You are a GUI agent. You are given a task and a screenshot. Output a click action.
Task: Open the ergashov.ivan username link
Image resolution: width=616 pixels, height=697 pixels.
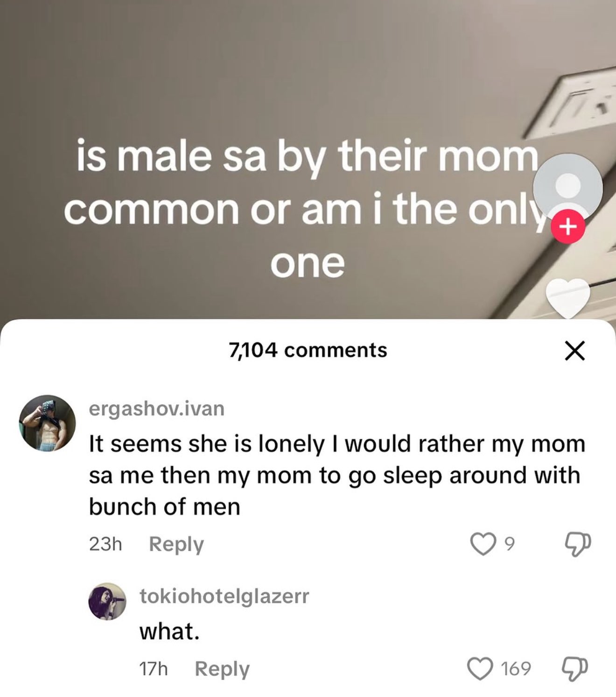coord(157,408)
